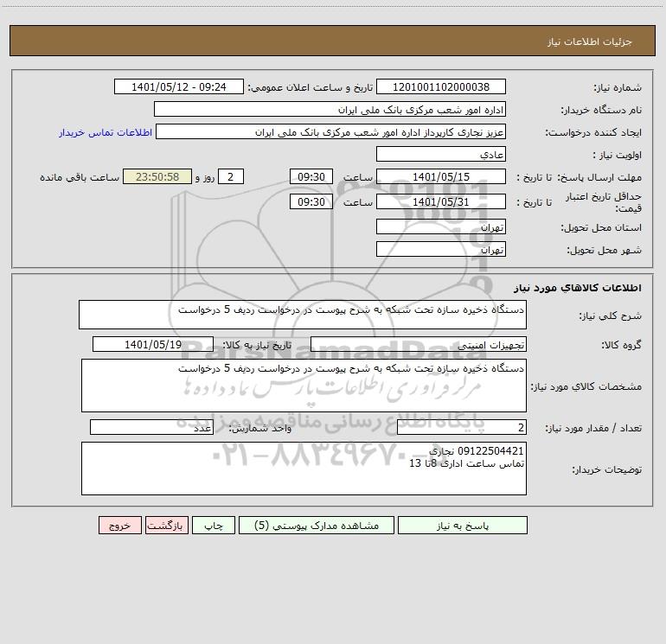Open مشاهده مدارک پیوستی (5) button

(317, 525)
